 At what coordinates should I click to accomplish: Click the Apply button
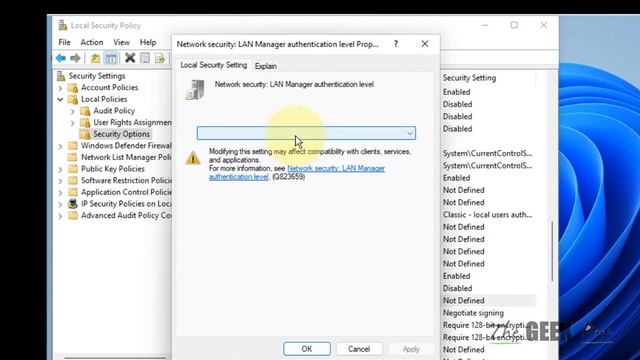tap(411, 349)
